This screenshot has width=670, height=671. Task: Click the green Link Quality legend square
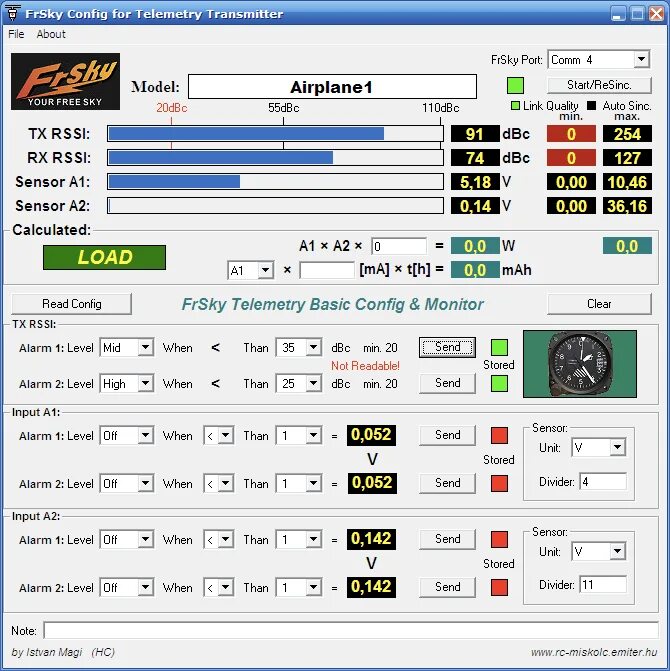point(516,105)
